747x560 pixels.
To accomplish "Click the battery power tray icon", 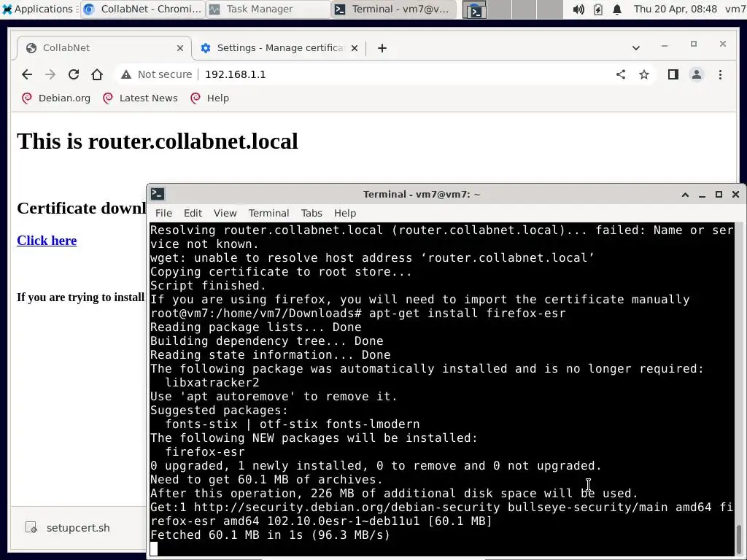I will [x=598, y=9].
